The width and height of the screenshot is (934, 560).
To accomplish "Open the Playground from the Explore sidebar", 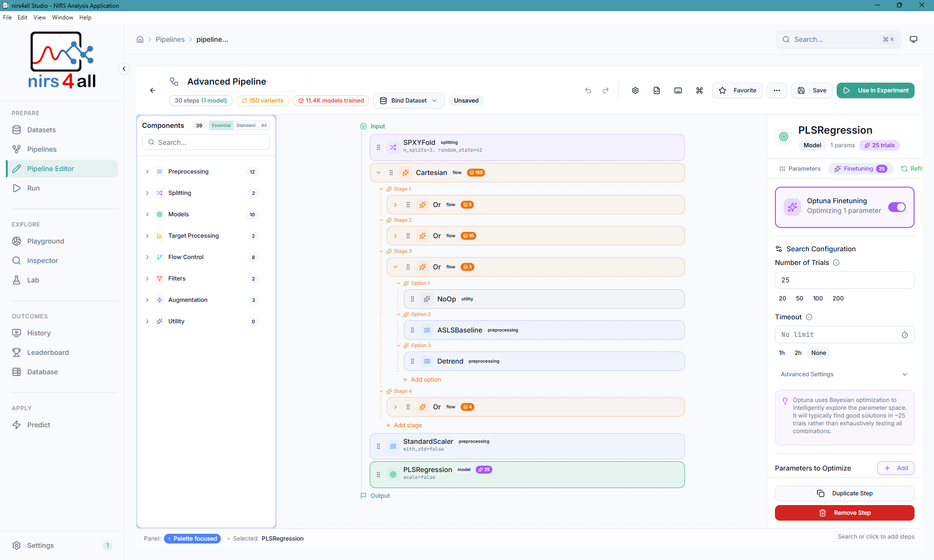I will tap(46, 241).
